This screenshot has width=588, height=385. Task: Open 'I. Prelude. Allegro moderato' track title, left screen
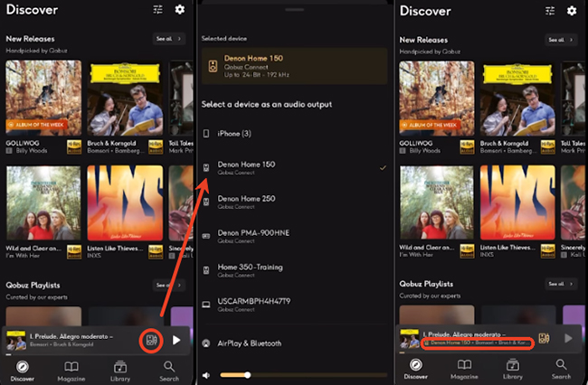tap(71, 336)
